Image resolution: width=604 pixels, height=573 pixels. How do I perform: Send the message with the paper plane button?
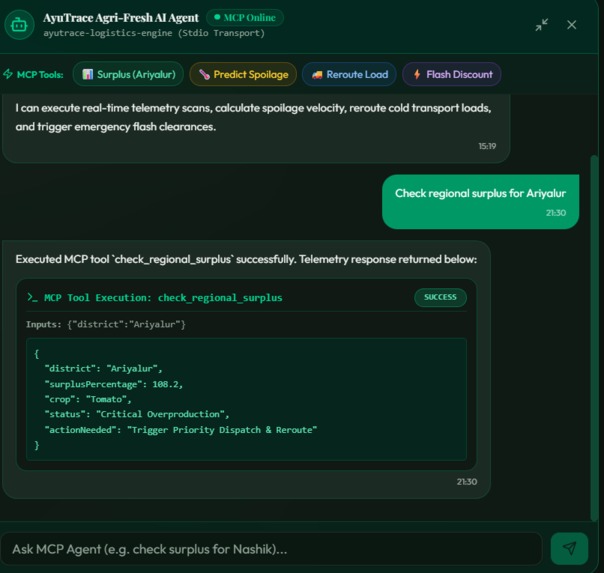coord(569,548)
